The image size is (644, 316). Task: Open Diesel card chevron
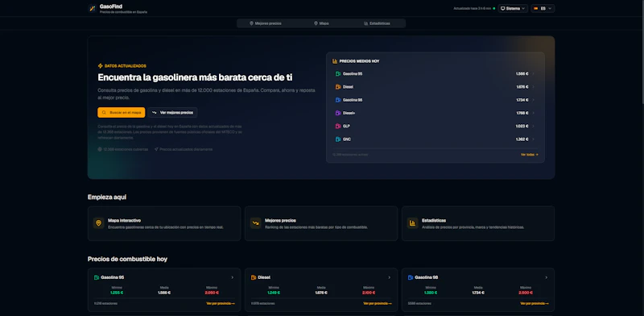[x=390, y=277]
